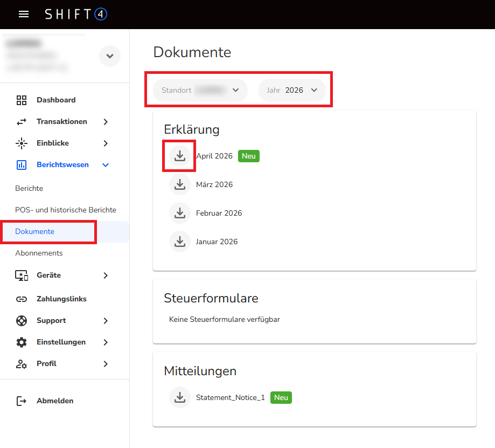Viewport: 495px width, 448px height.
Task: Download the April 2026 statement
Action: point(180,156)
